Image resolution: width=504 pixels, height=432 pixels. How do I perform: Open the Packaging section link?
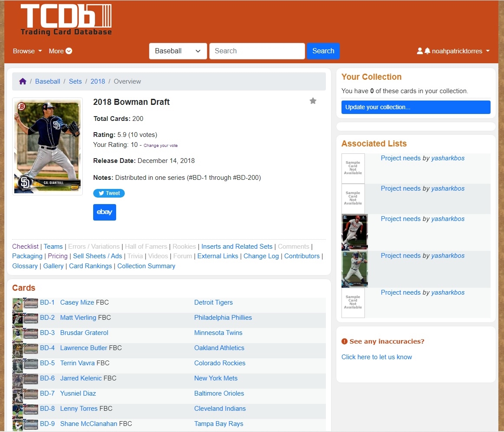(27, 256)
